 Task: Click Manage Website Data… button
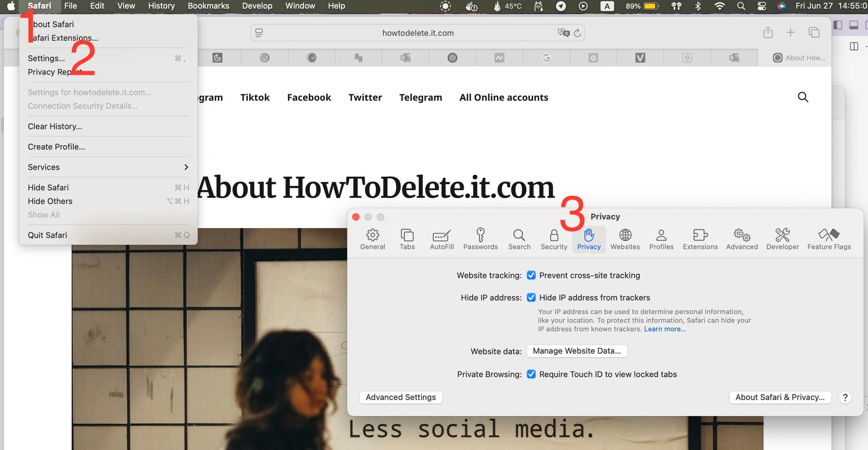point(577,351)
